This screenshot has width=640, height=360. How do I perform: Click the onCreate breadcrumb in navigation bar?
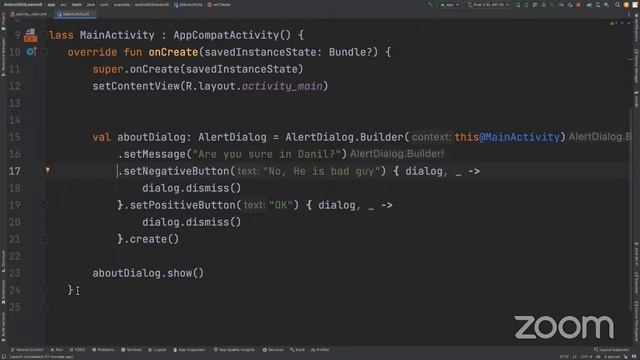[219, 4]
